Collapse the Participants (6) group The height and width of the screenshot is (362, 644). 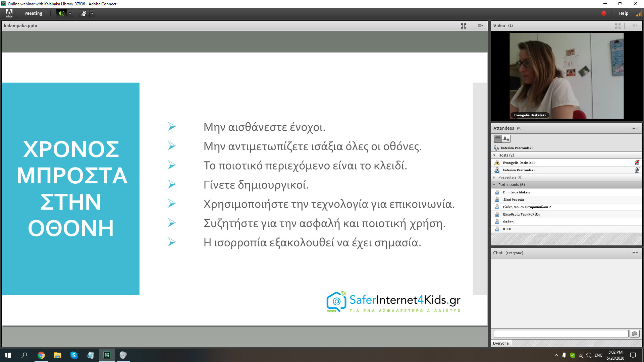[494, 185]
